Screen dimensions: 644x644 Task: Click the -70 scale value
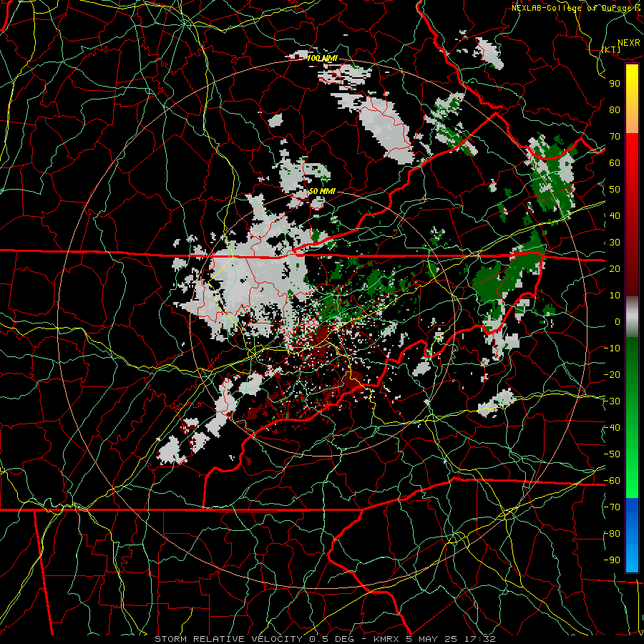point(612,507)
